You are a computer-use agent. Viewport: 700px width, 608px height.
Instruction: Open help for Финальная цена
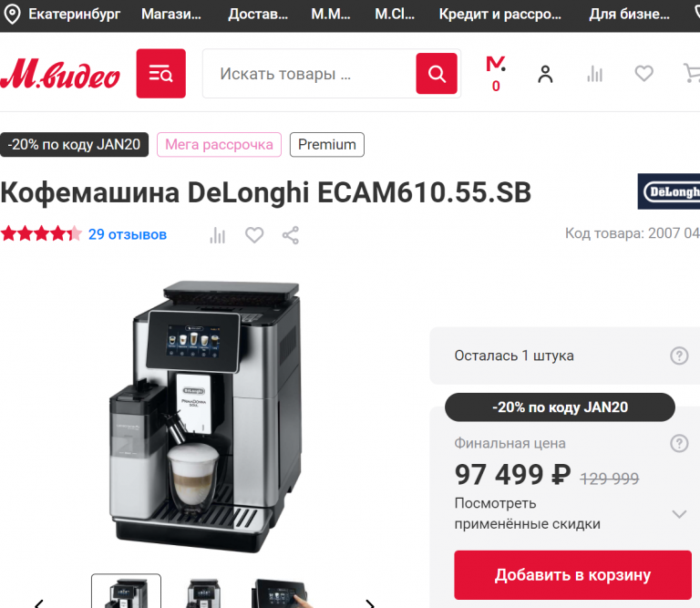(x=679, y=443)
